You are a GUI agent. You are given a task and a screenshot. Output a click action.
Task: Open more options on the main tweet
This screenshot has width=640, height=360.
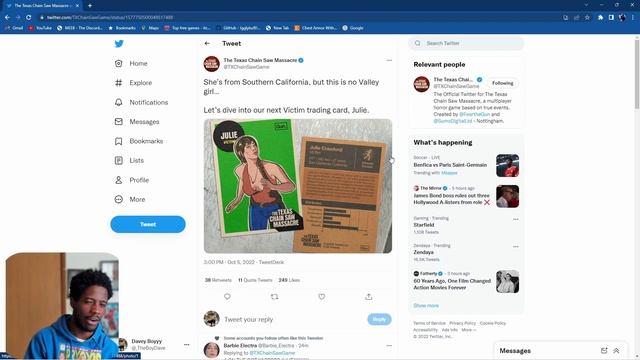[x=389, y=60]
